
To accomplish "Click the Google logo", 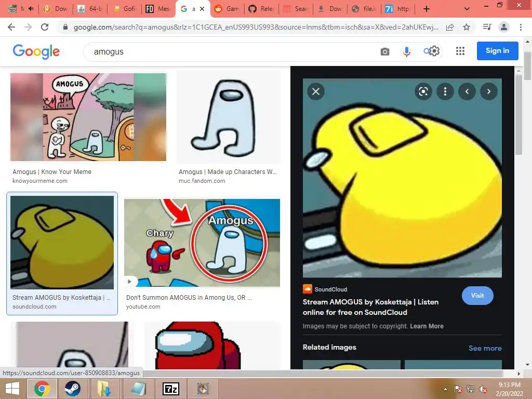I will pos(36,51).
